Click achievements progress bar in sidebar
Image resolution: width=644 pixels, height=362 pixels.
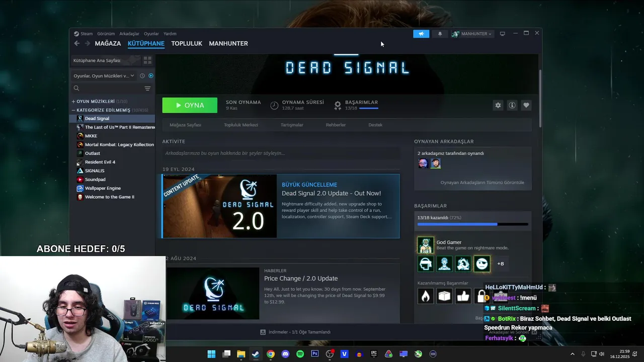[473, 224]
